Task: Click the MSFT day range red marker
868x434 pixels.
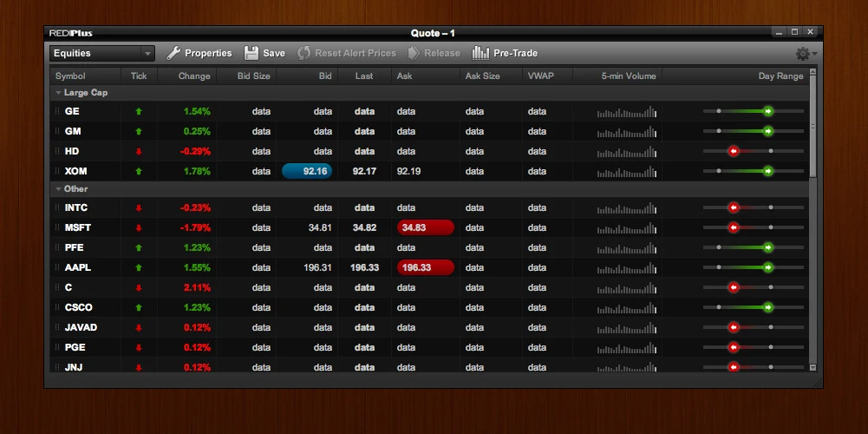Action: click(734, 227)
